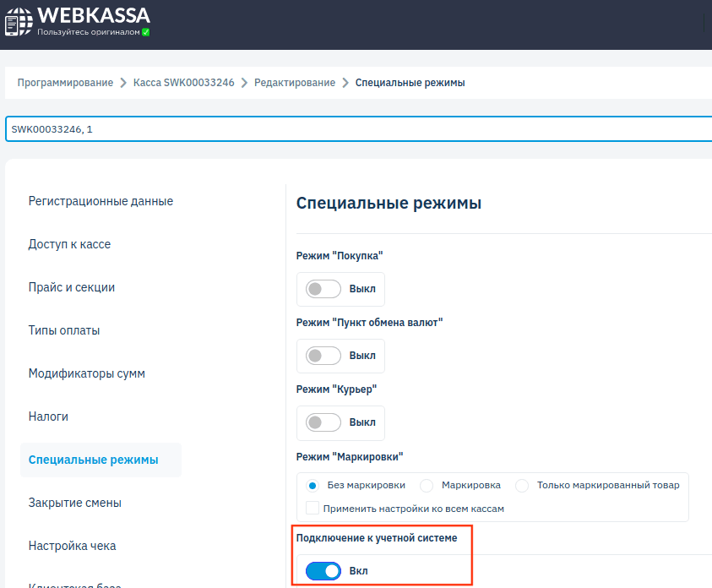Check "Применить настройки ко всем кассам"
The image size is (712, 588).
(313, 507)
